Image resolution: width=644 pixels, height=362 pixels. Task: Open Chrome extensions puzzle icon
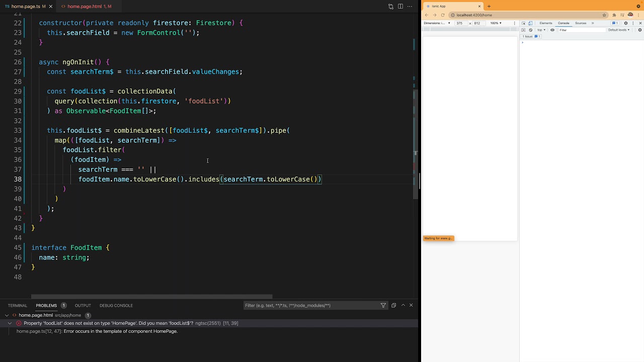[614, 15]
